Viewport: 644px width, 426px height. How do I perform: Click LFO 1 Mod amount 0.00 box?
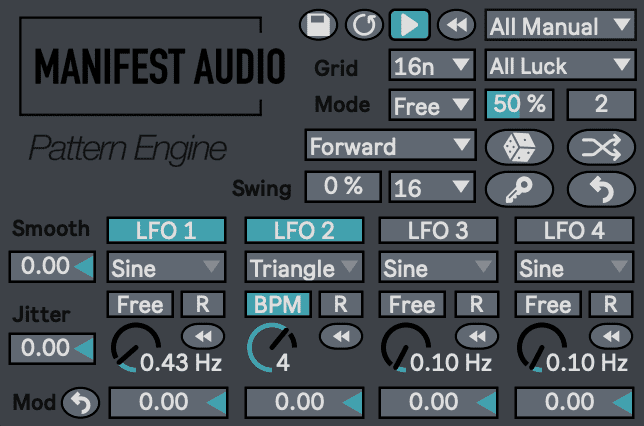[x=168, y=402]
